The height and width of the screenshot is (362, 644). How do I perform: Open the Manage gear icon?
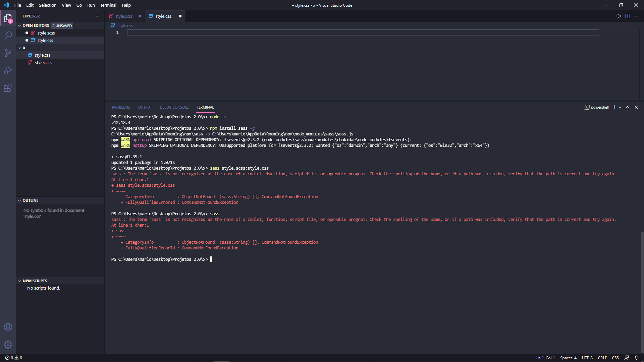tap(8, 345)
